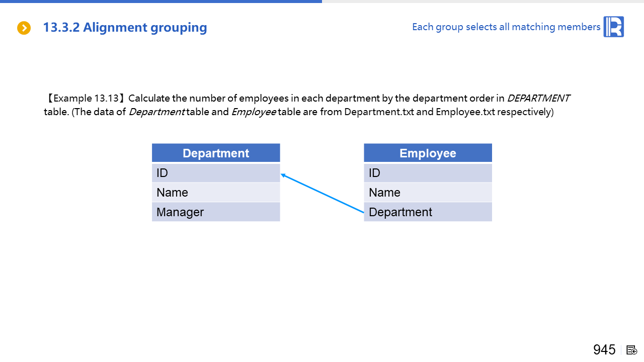Select the ID row in Department table

click(x=216, y=173)
